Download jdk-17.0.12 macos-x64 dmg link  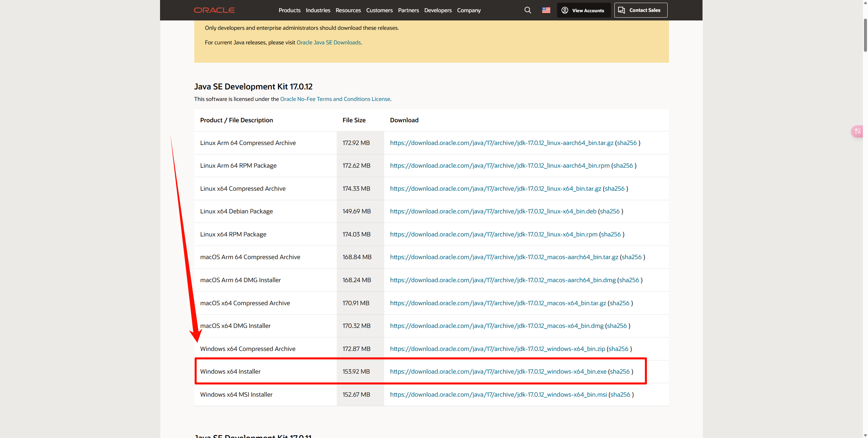pos(497,326)
